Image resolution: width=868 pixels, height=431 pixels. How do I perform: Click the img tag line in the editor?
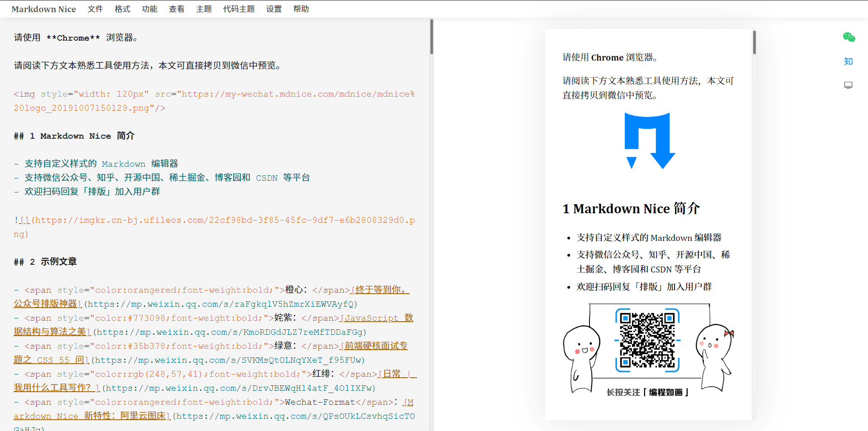point(214,101)
